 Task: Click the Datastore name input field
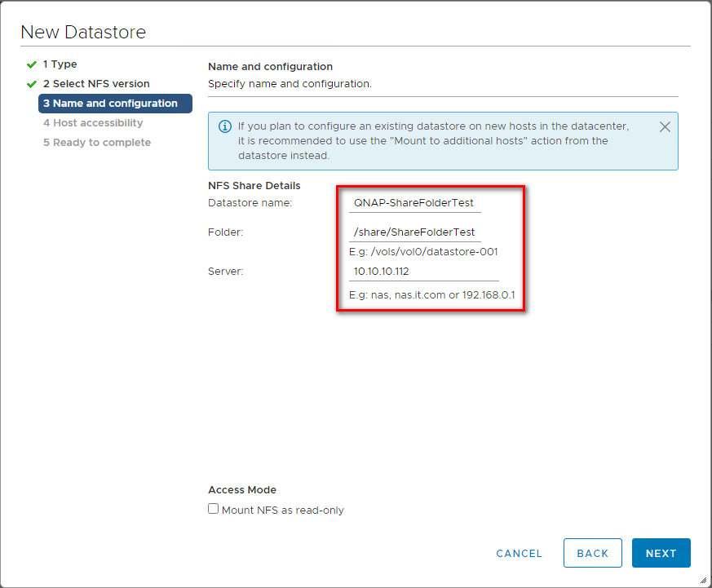coord(414,203)
